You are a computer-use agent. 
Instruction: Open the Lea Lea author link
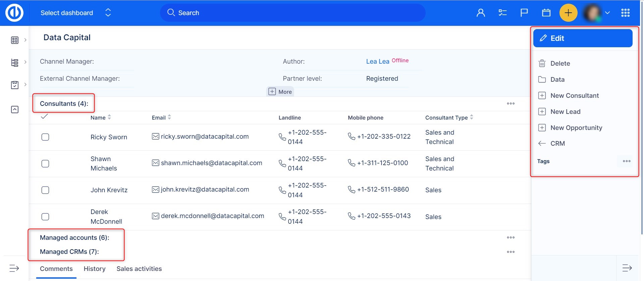tap(377, 61)
